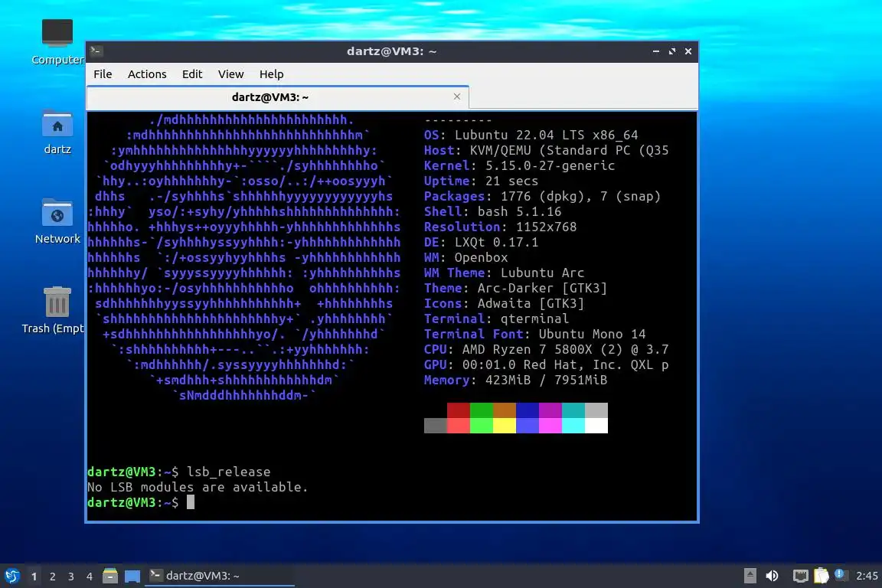Image resolution: width=882 pixels, height=588 pixels.
Task: Switch to virtual desktop 4
Action: 90,577
